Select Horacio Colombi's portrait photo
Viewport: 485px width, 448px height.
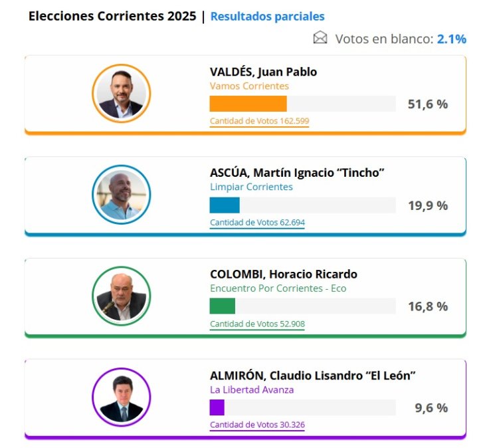coord(121,296)
